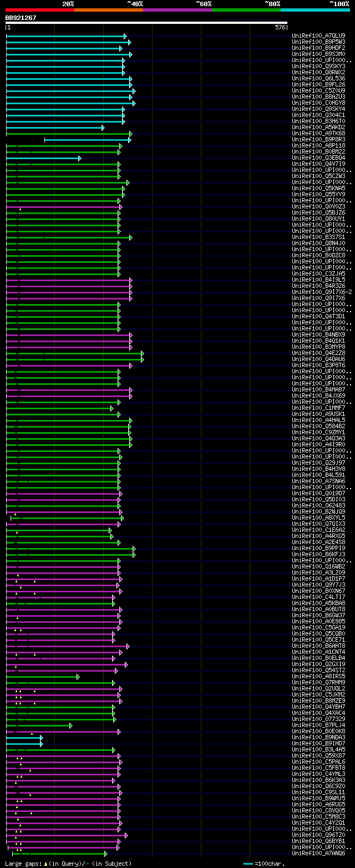The height and width of the screenshot is (868, 355).
Task: Select hit UniRef100_B9HDF2
Action: pyautogui.click(x=318, y=48)
